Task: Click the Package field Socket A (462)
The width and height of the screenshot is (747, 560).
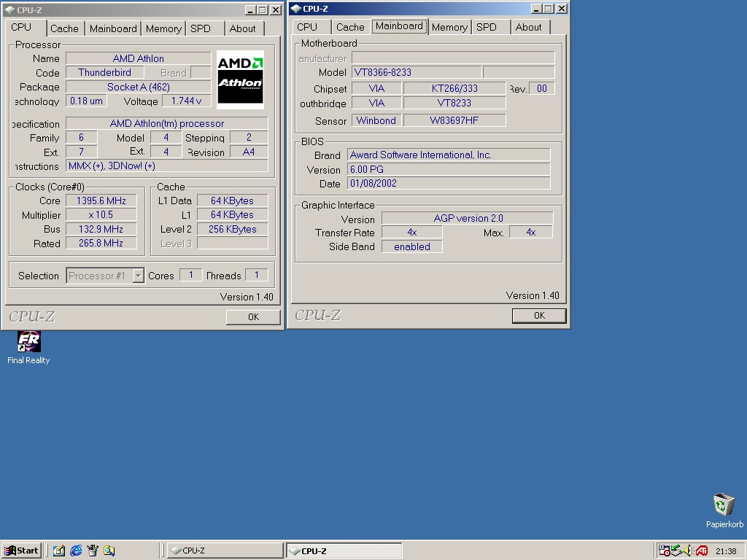Action: pyautogui.click(x=138, y=87)
